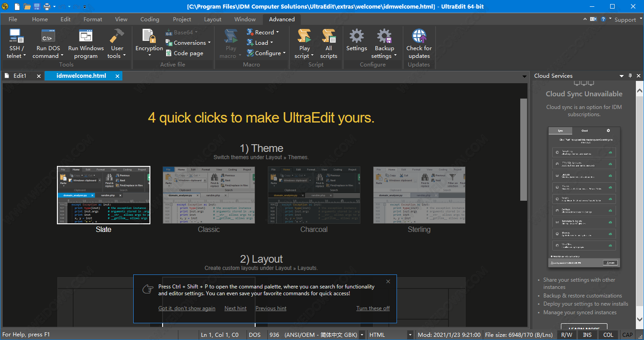Expand Record macro dropdown
644x340 pixels.
(277, 33)
